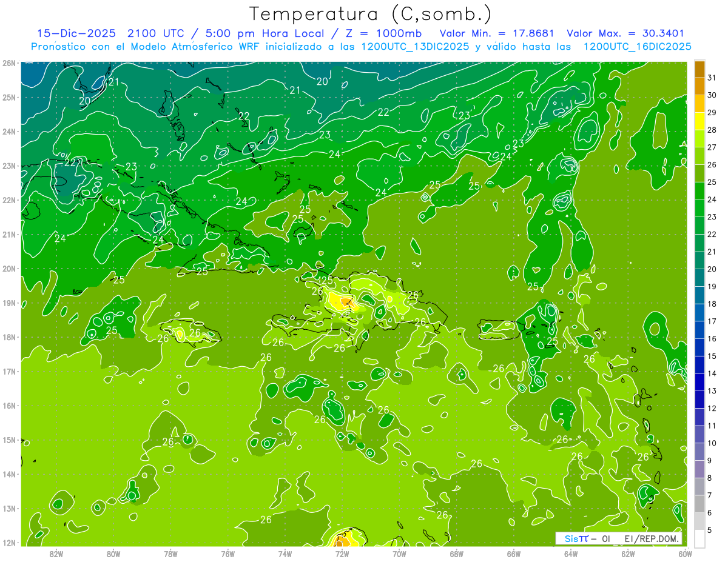The height and width of the screenshot is (562, 728).
Task: Click the '60W' longitude axis label
Action: [685, 554]
